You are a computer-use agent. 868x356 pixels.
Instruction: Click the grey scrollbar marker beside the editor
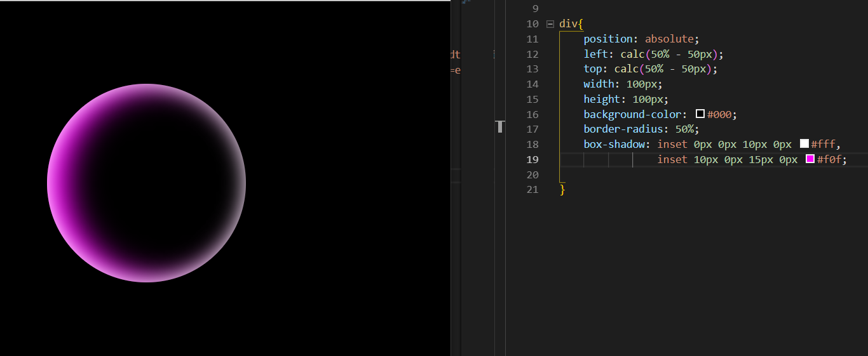[x=500, y=127]
